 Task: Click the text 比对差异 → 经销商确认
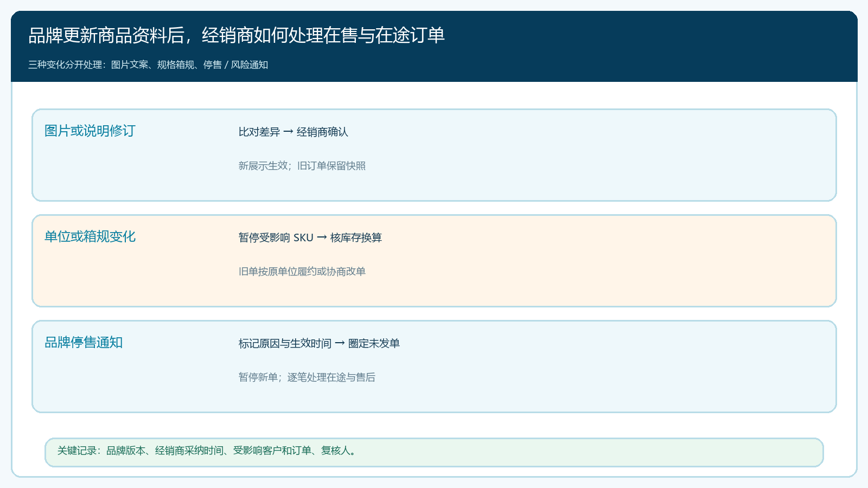tap(293, 132)
